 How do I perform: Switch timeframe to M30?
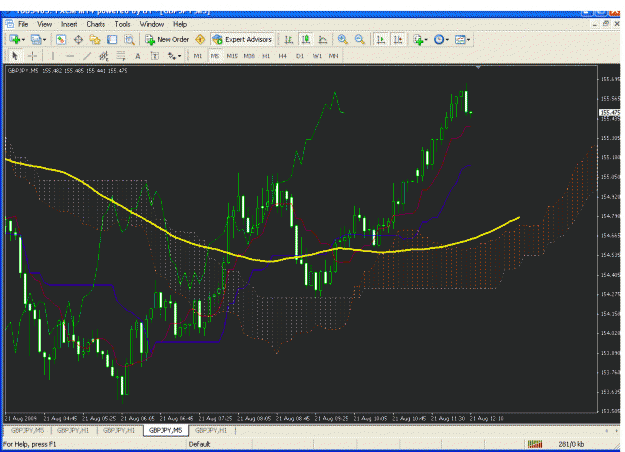click(x=249, y=56)
